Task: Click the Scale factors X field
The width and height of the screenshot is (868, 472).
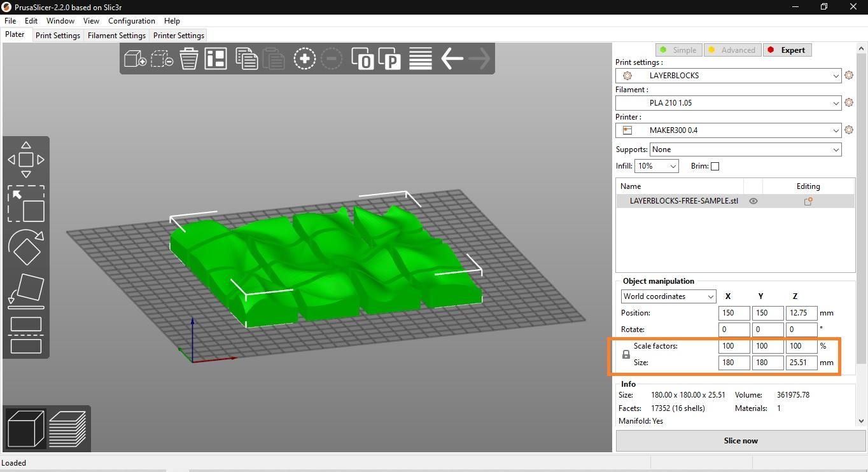Action: tap(734, 346)
